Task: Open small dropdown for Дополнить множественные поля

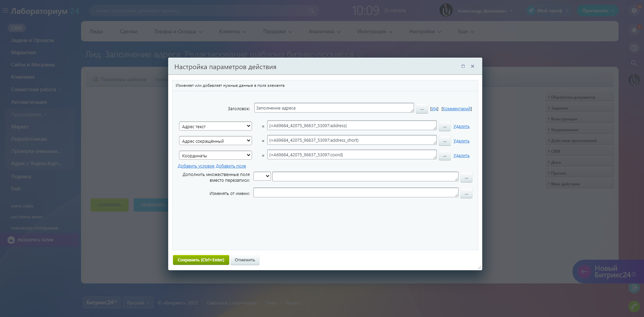Action: tap(262, 176)
